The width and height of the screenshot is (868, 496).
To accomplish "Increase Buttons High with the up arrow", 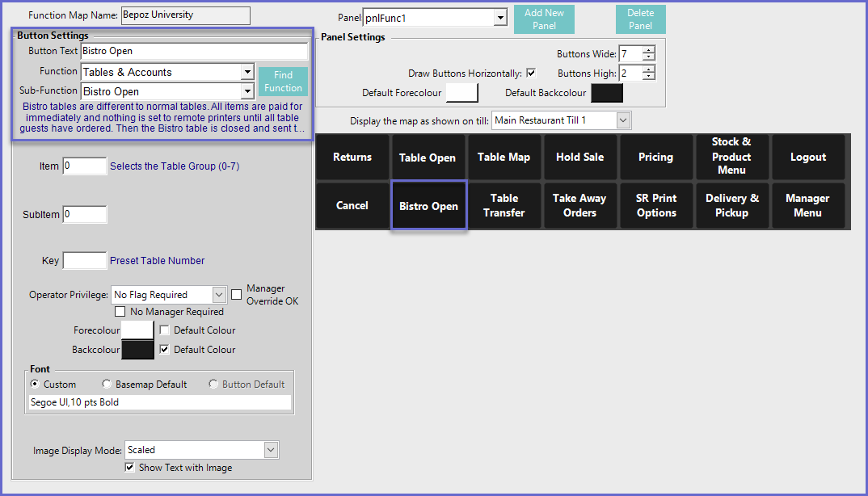I will [x=649, y=69].
